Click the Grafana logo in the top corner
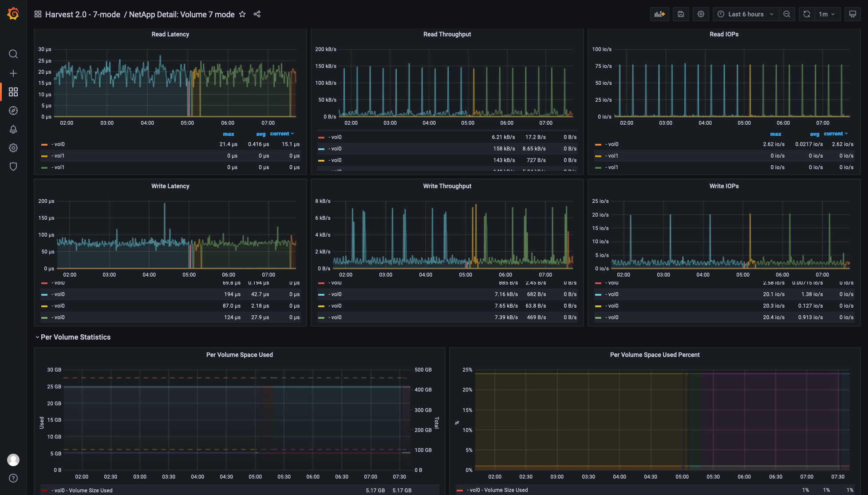The image size is (868, 495). click(x=13, y=14)
